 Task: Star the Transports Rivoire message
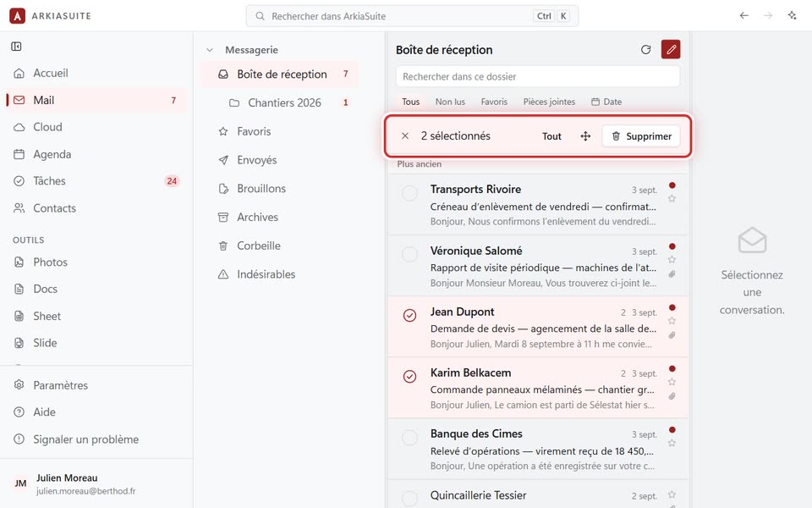tap(672, 198)
